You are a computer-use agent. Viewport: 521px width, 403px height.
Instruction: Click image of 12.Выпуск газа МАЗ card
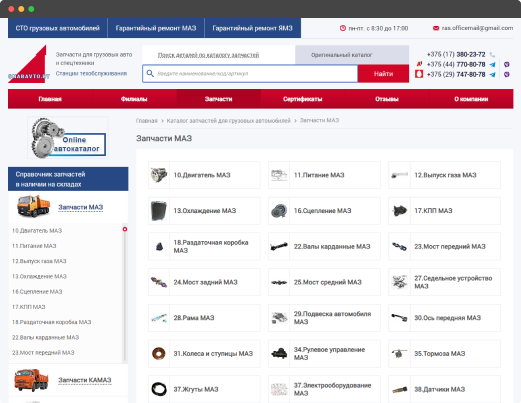[399, 175]
